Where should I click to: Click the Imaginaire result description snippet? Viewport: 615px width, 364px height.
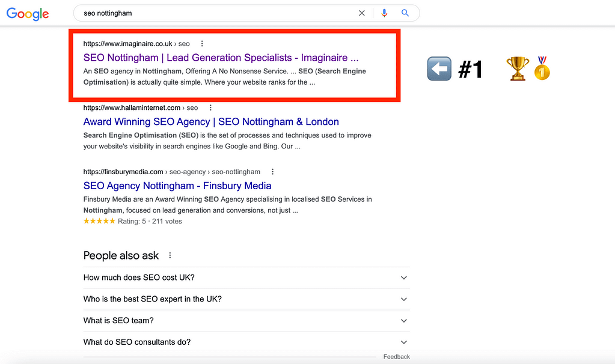coord(224,77)
